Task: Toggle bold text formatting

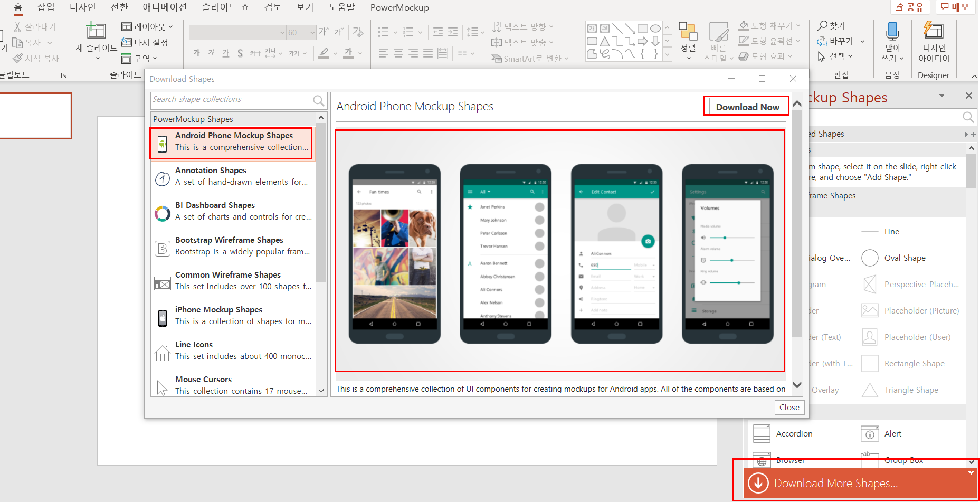Action: [x=196, y=53]
